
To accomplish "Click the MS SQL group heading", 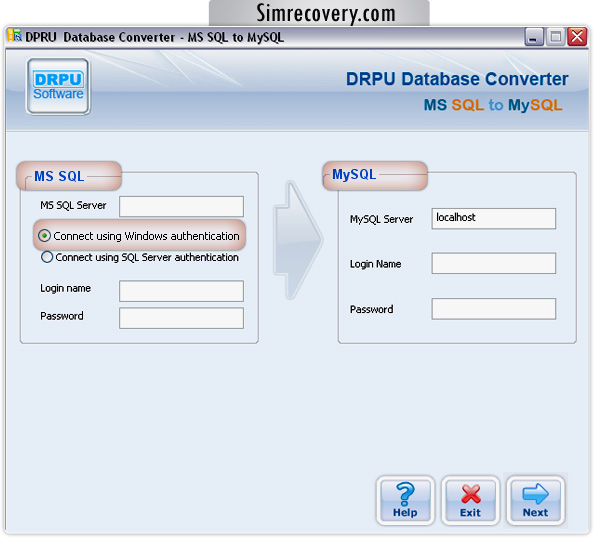I will (x=59, y=176).
